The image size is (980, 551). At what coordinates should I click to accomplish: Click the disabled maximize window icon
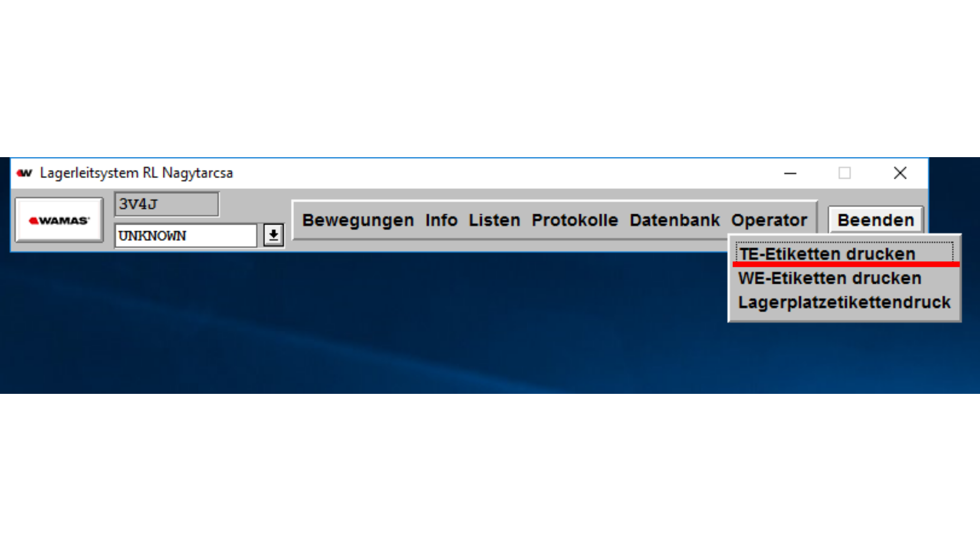coord(845,173)
